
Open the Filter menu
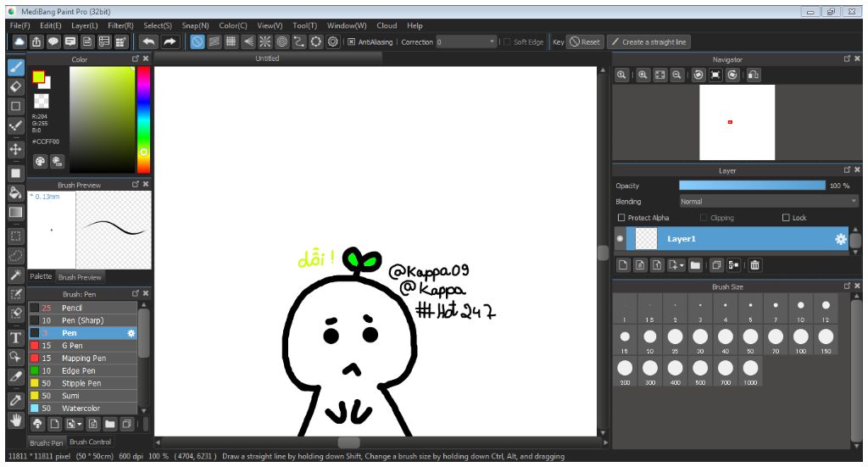(x=120, y=25)
